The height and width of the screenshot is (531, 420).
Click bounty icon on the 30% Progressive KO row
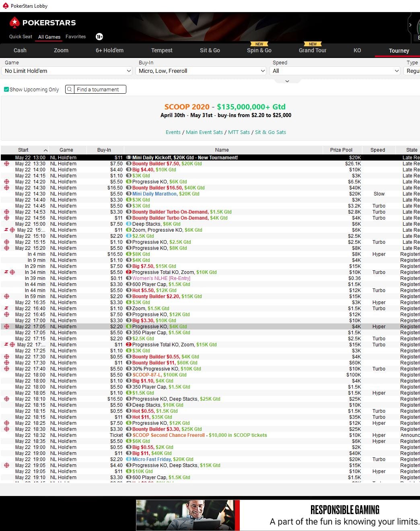click(x=6, y=369)
